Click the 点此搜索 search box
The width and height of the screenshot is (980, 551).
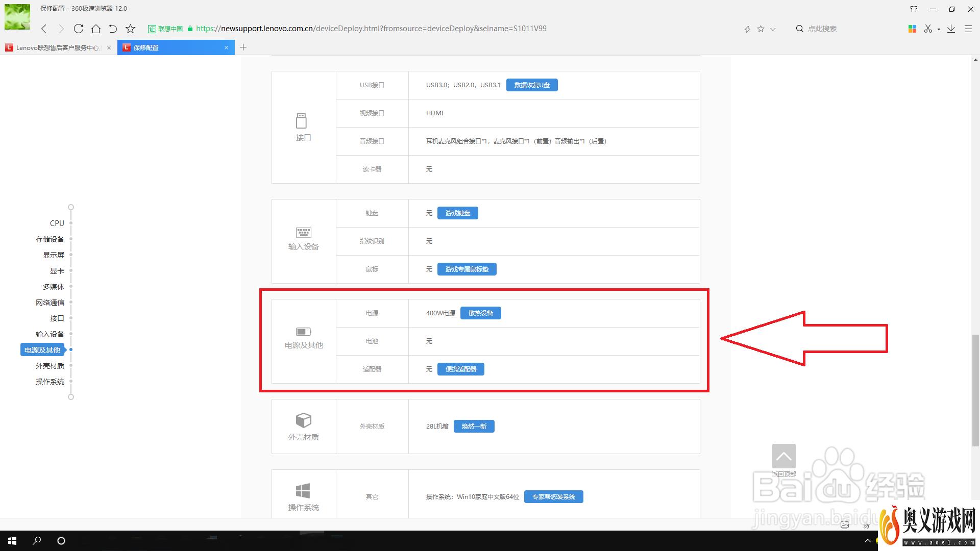pyautogui.click(x=822, y=29)
